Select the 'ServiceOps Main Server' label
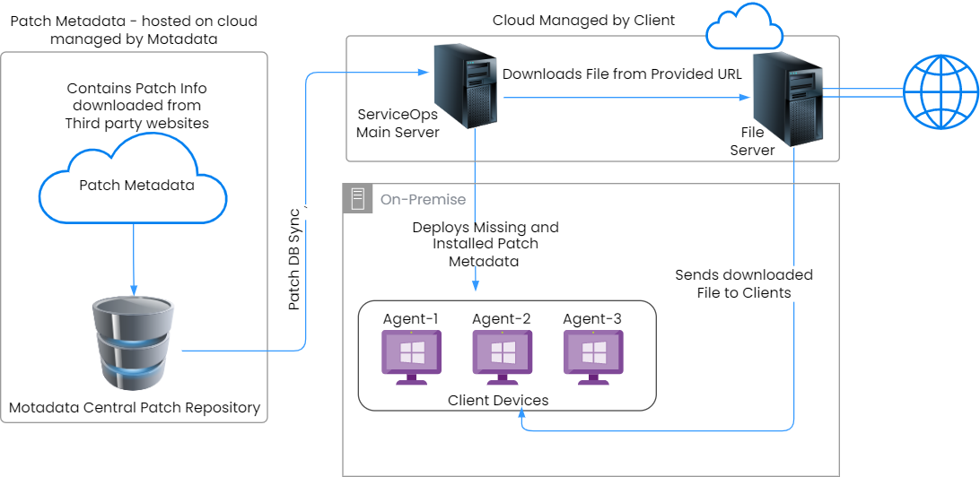The image size is (980, 477). [x=398, y=123]
